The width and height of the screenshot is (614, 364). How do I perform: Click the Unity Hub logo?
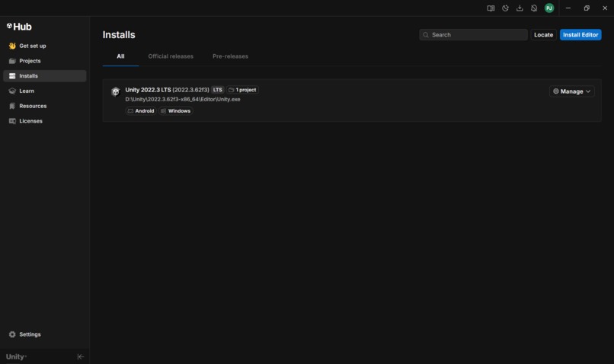tap(19, 27)
